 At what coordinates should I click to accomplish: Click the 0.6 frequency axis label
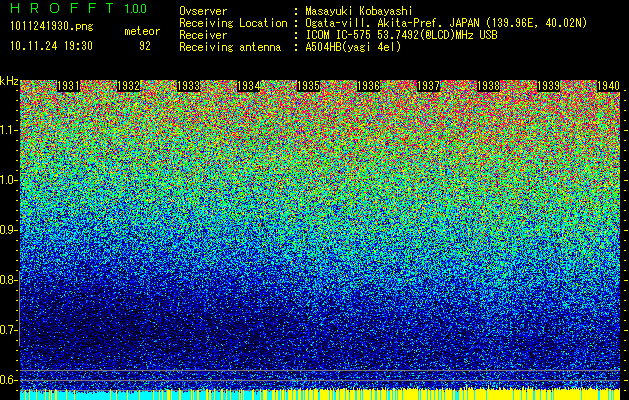(9, 380)
